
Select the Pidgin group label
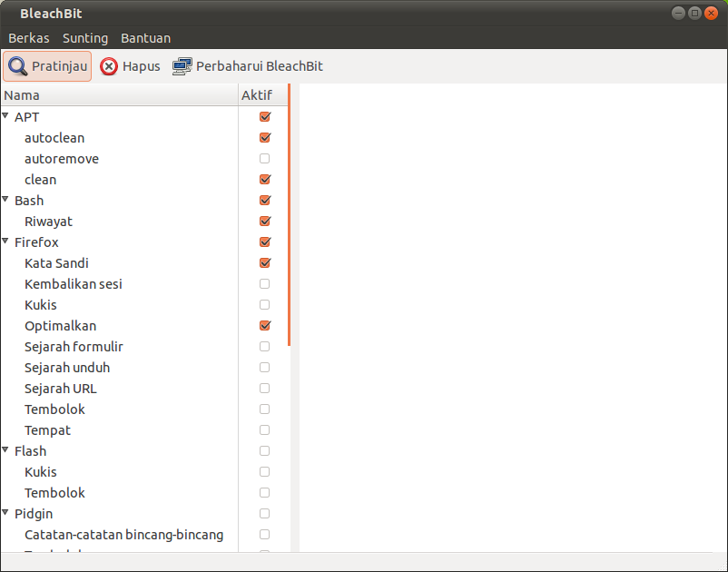34,514
